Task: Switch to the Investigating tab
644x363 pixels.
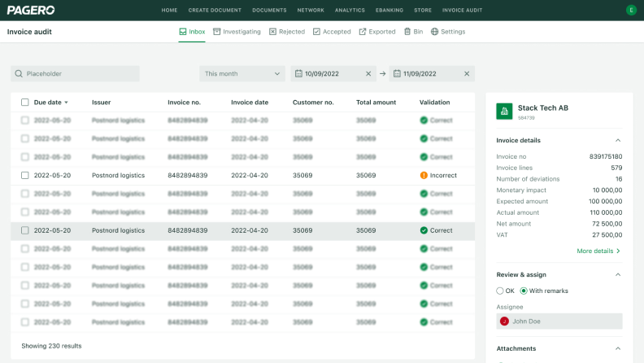Action: pyautogui.click(x=237, y=32)
